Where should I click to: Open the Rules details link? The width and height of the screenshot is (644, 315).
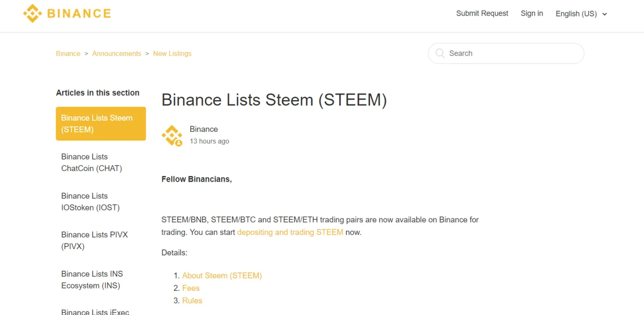[x=192, y=300]
